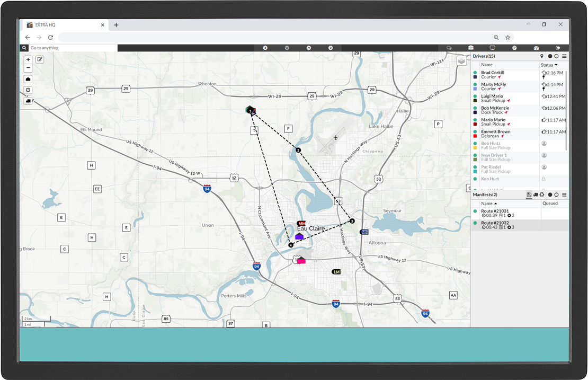Open the briefcase icon in top bar
Viewport: 588px width, 380px height.
[470, 48]
